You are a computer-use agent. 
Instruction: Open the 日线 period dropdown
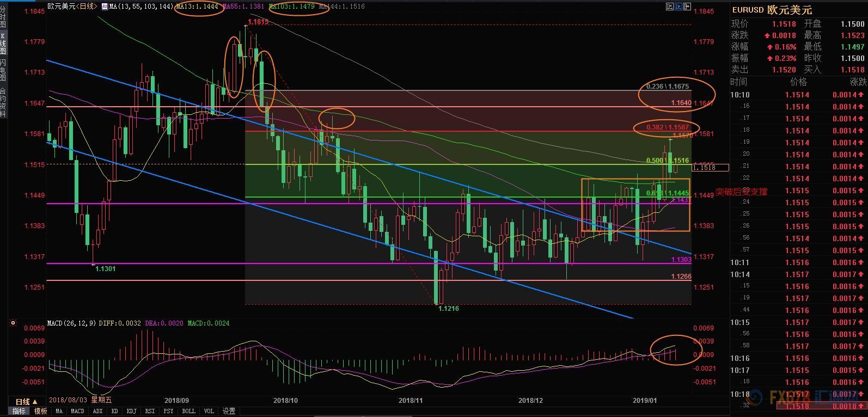pos(27,401)
